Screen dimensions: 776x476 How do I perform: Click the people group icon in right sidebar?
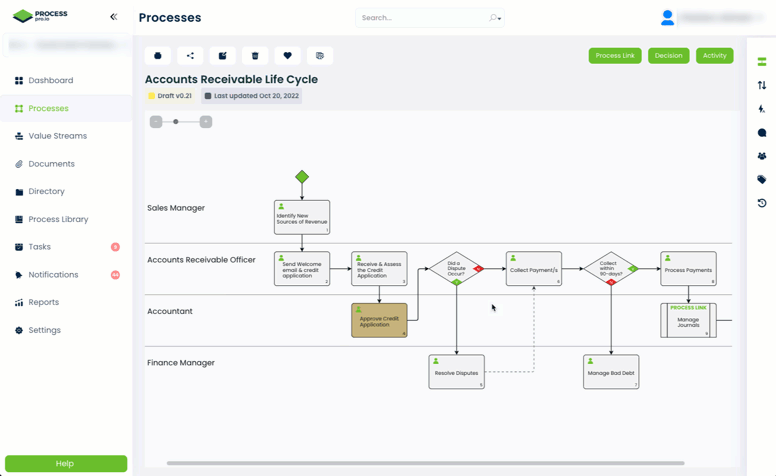coord(762,156)
